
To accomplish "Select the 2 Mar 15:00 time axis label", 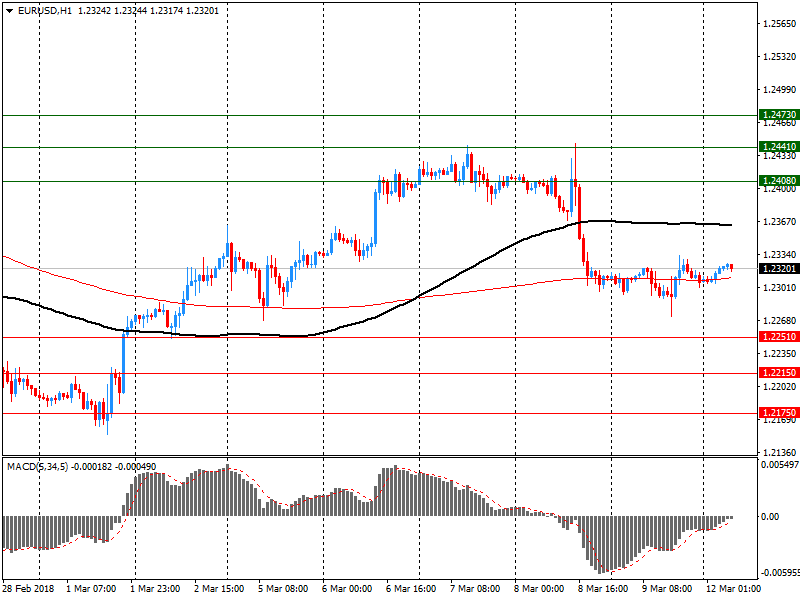I will click(219, 589).
